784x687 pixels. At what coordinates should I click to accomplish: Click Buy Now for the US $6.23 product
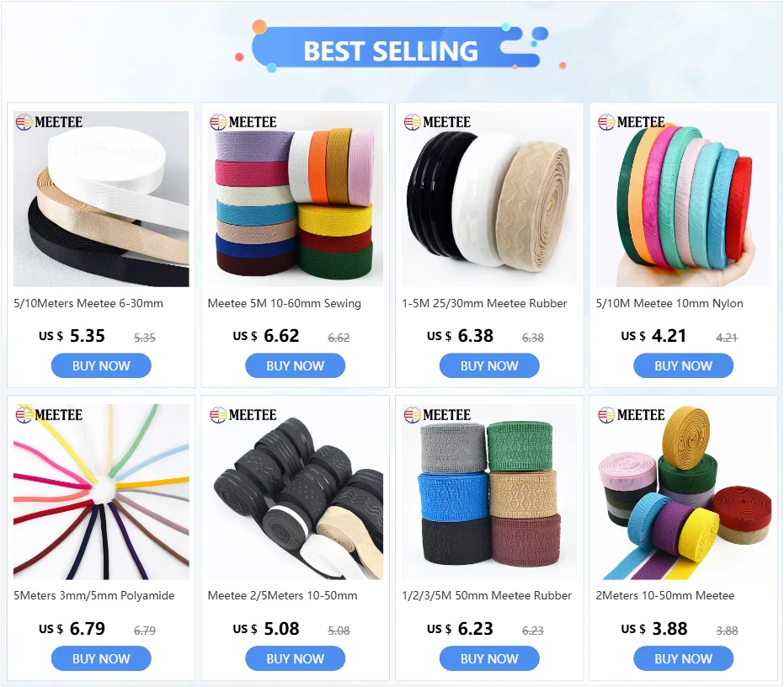click(x=489, y=658)
